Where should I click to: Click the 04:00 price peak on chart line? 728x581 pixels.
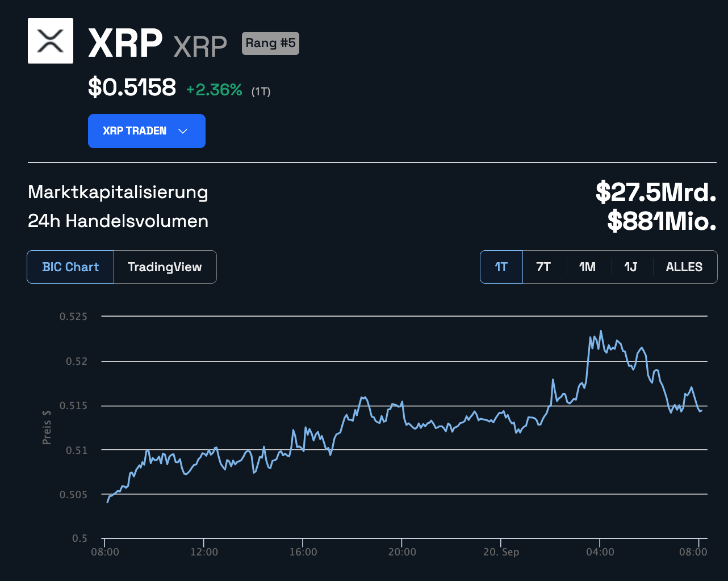pos(601,332)
